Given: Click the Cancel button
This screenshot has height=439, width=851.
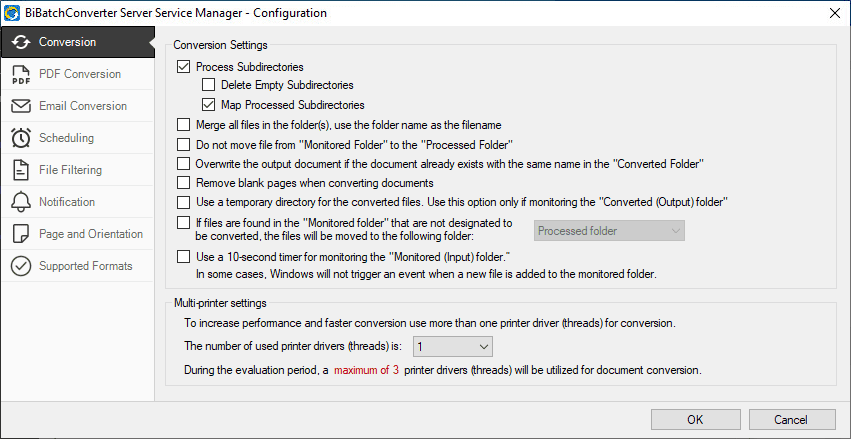Looking at the screenshot, I should tap(791, 419).
